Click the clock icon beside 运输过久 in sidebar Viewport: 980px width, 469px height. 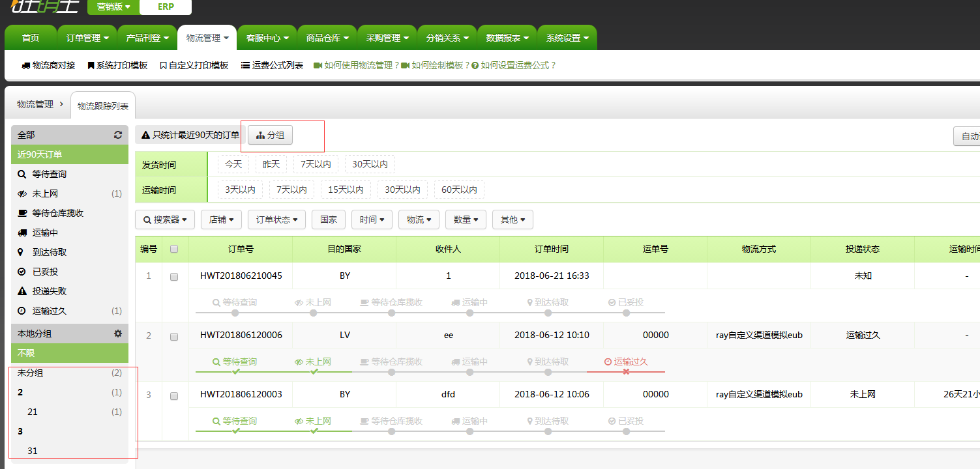click(x=22, y=311)
